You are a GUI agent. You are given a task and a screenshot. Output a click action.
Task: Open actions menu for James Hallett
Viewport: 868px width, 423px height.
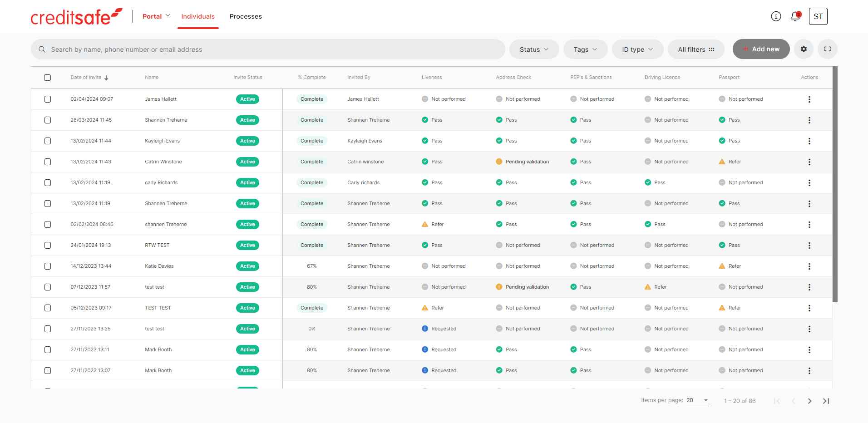coord(809,99)
